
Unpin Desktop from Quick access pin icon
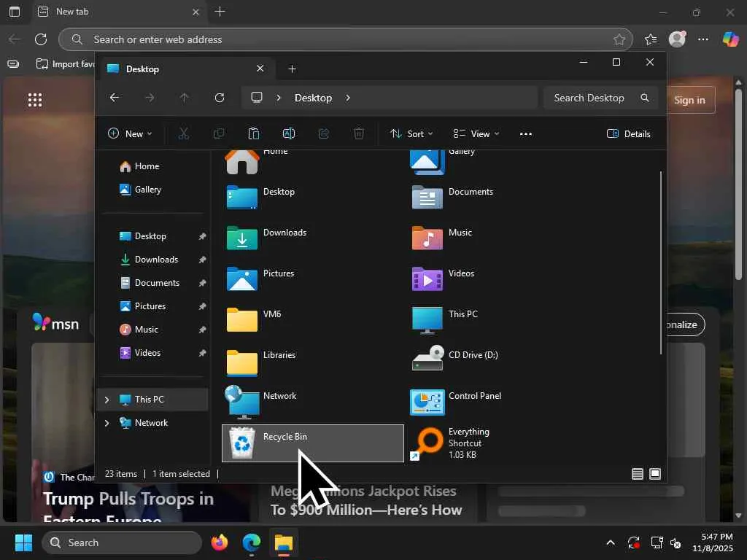coord(202,236)
